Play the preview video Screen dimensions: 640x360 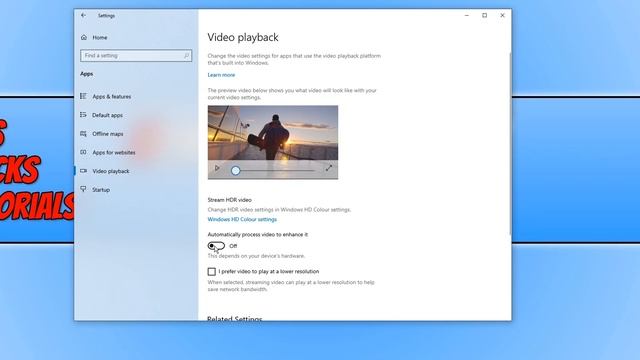click(217, 168)
